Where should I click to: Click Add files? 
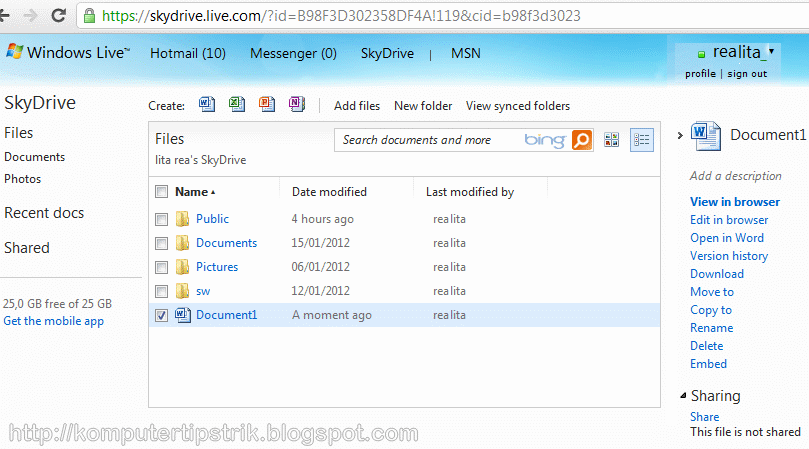(x=357, y=106)
